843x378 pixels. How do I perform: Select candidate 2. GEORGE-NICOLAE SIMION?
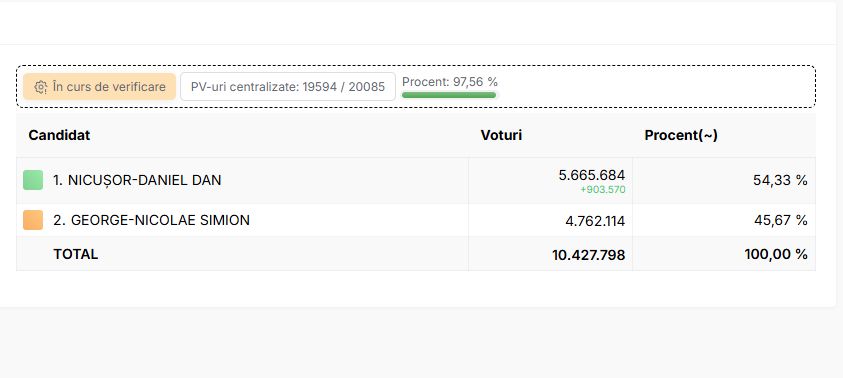(x=152, y=220)
